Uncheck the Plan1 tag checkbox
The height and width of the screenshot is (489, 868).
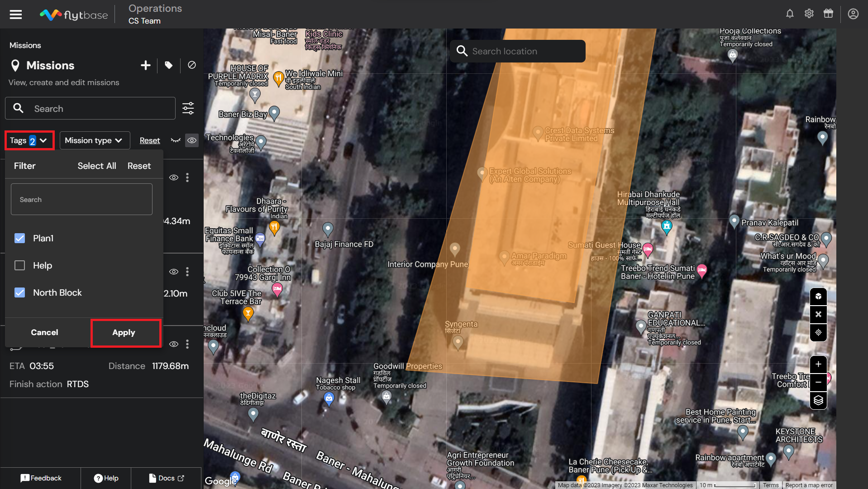(x=20, y=238)
